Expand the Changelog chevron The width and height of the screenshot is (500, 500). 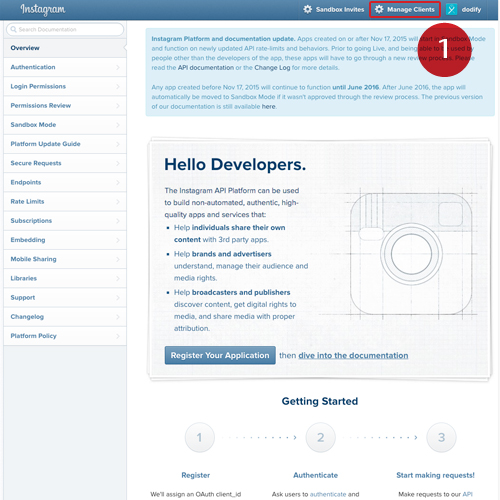click(118, 317)
